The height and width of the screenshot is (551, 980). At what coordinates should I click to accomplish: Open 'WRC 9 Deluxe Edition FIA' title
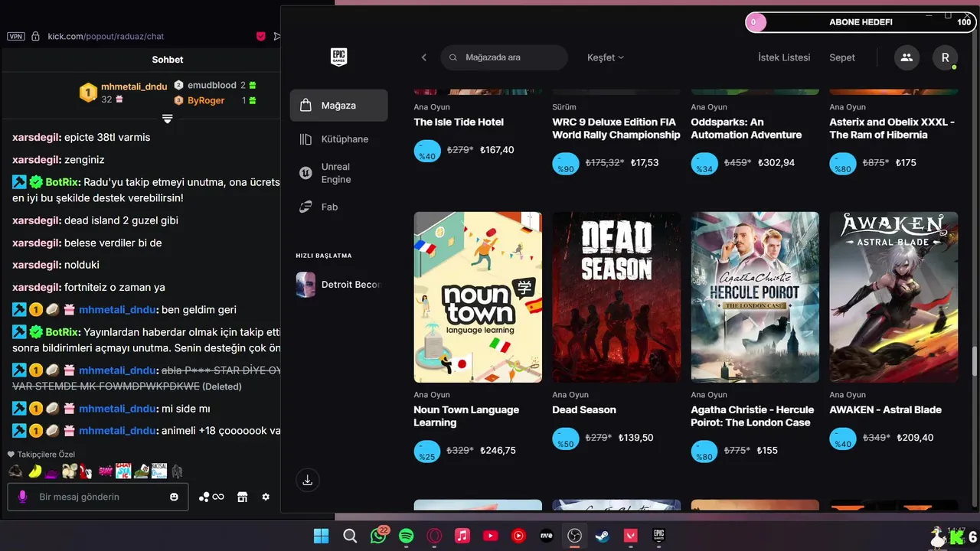616,129
